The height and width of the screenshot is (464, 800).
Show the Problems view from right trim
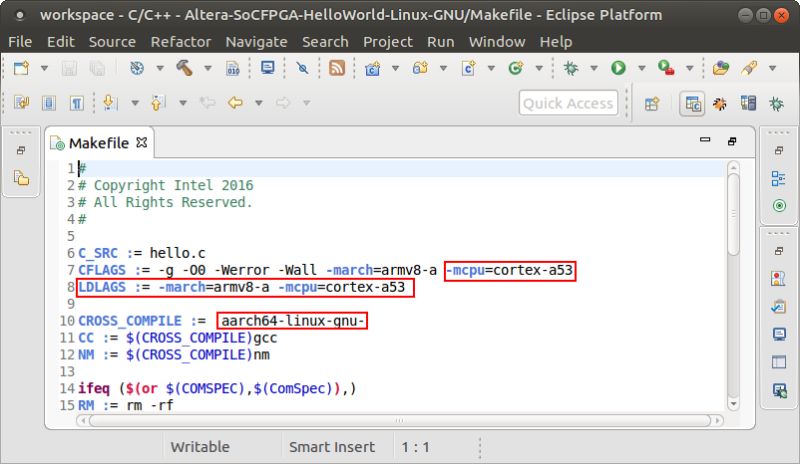(x=779, y=279)
